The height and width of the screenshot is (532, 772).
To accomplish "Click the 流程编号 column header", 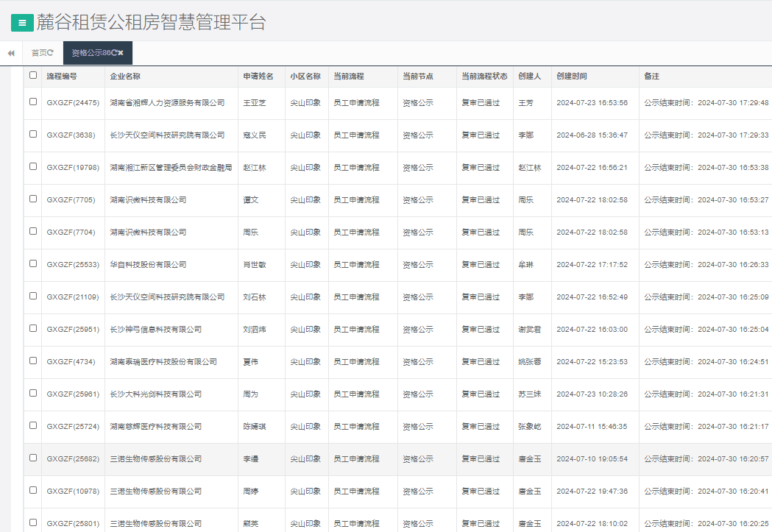I will [x=62, y=76].
